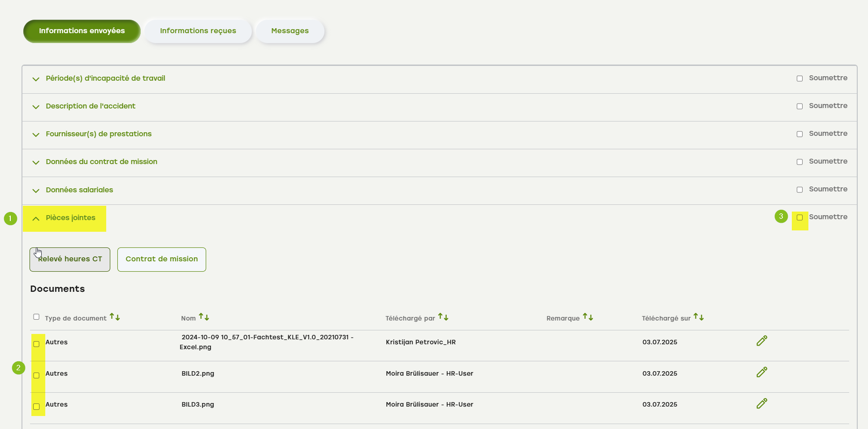Screen dimensions: 868x429
Task: Click the edit pencil for BILD3.png
Action: (x=761, y=403)
